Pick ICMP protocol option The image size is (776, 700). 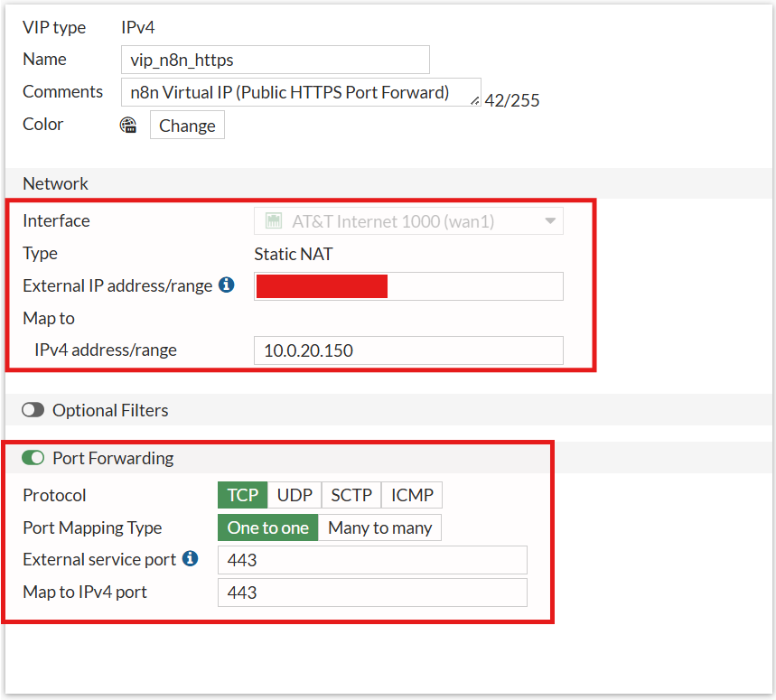click(x=412, y=495)
